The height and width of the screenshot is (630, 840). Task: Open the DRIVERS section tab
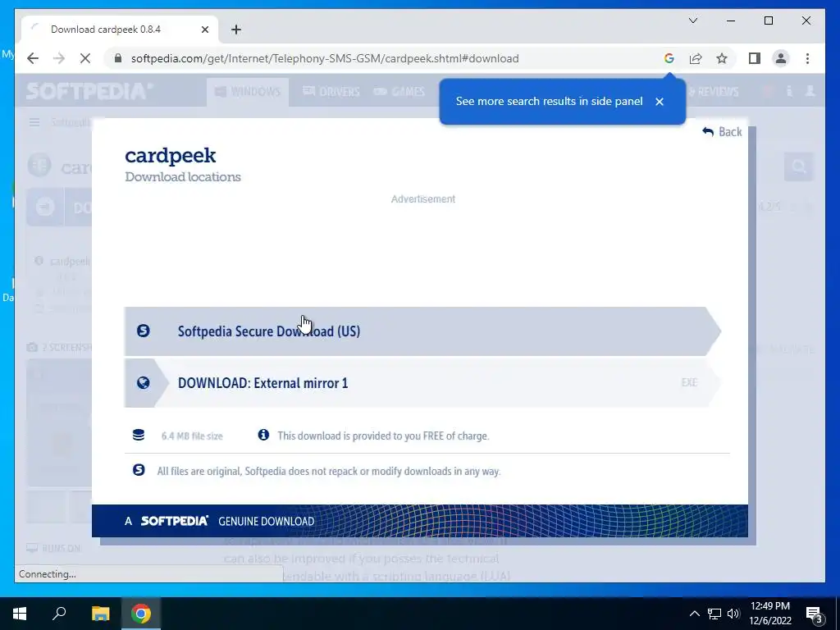point(331,92)
